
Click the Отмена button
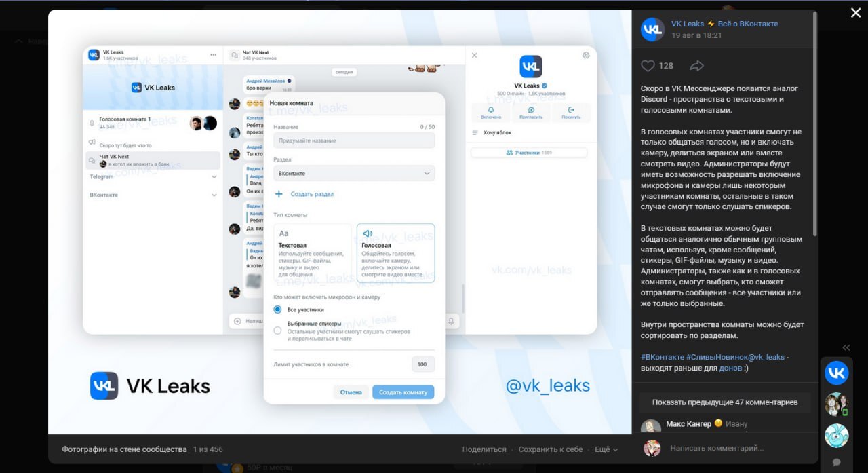[351, 392]
